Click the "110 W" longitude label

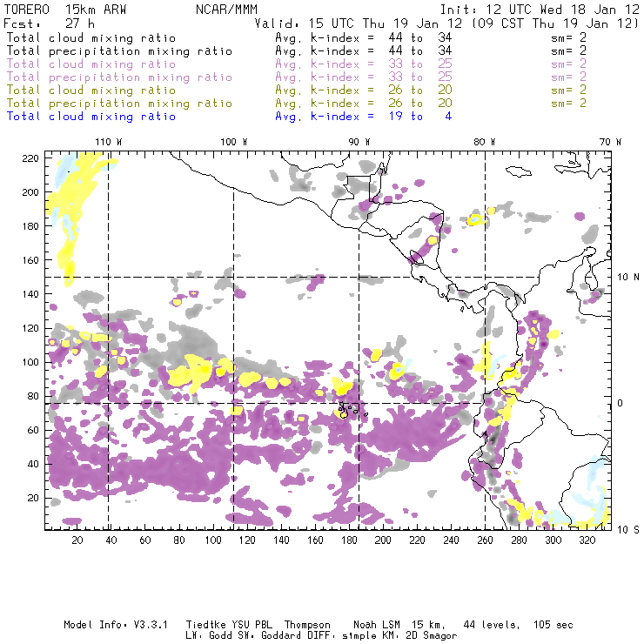click(109, 142)
